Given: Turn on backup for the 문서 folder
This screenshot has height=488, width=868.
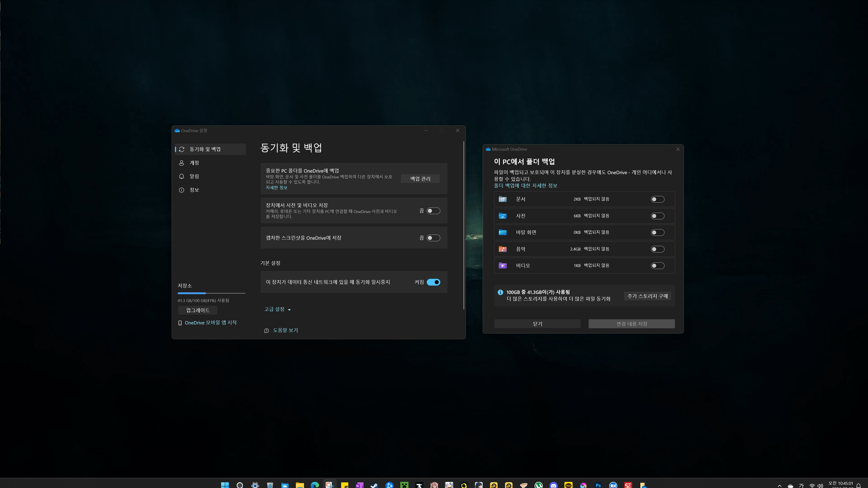Looking at the screenshot, I should pyautogui.click(x=657, y=199).
